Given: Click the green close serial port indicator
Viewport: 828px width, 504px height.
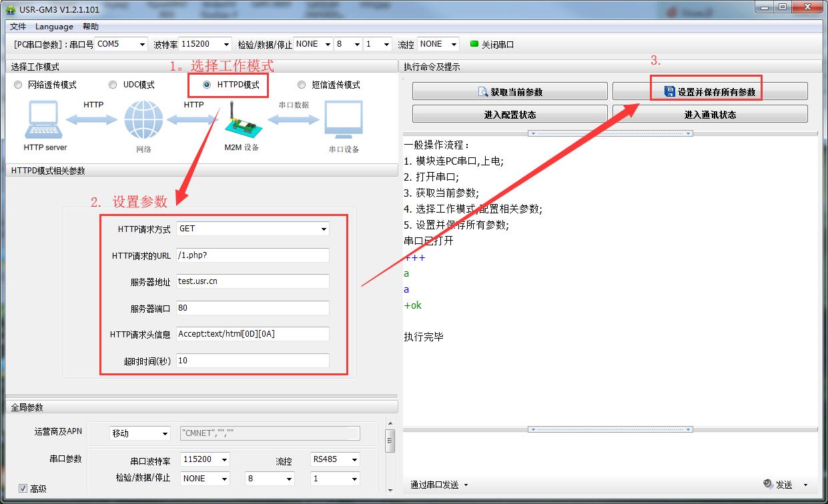Looking at the screenshot, I should tap(474, 45).
